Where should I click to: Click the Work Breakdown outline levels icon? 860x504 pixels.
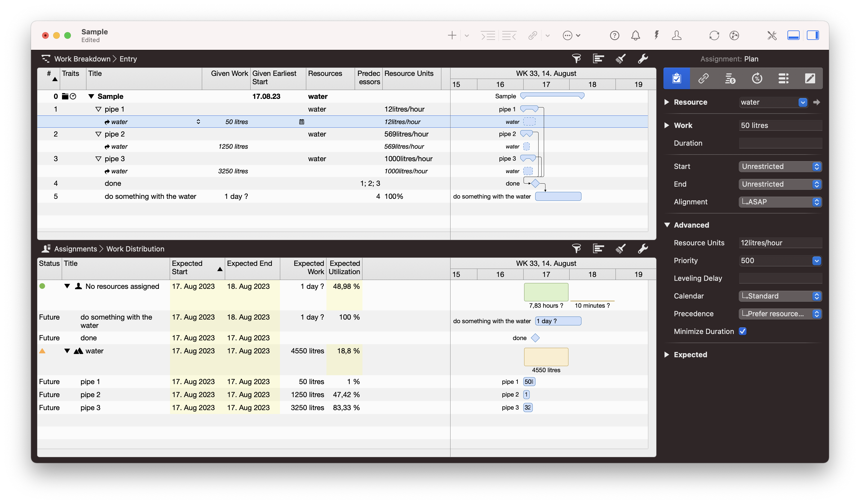[598, 59]
